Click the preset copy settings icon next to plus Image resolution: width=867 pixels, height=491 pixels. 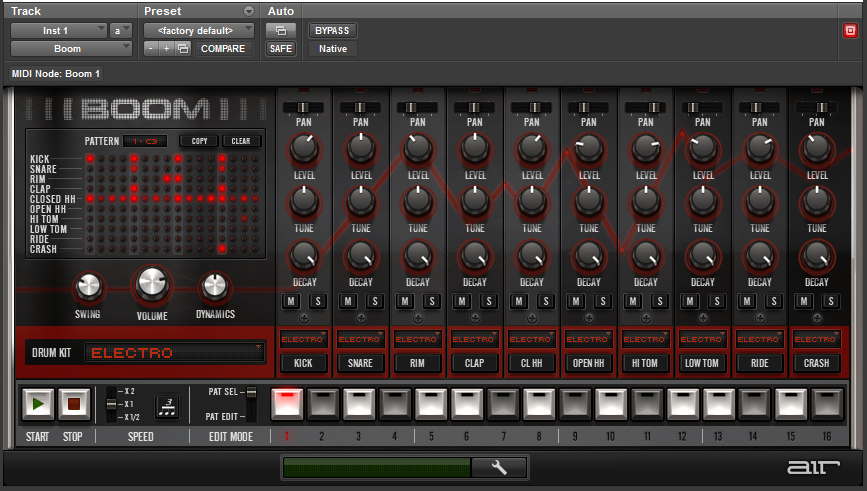pyautogui.click(x=183, y=49)
